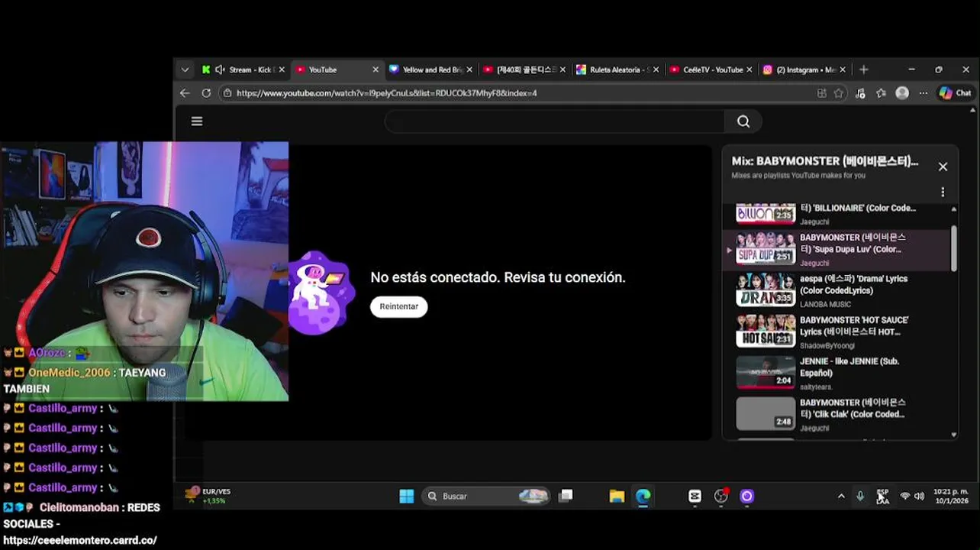The image size is (980, 550).
Task: Add page to favorites with star icon
Action: pyautogui.click(x=839, y=93)
